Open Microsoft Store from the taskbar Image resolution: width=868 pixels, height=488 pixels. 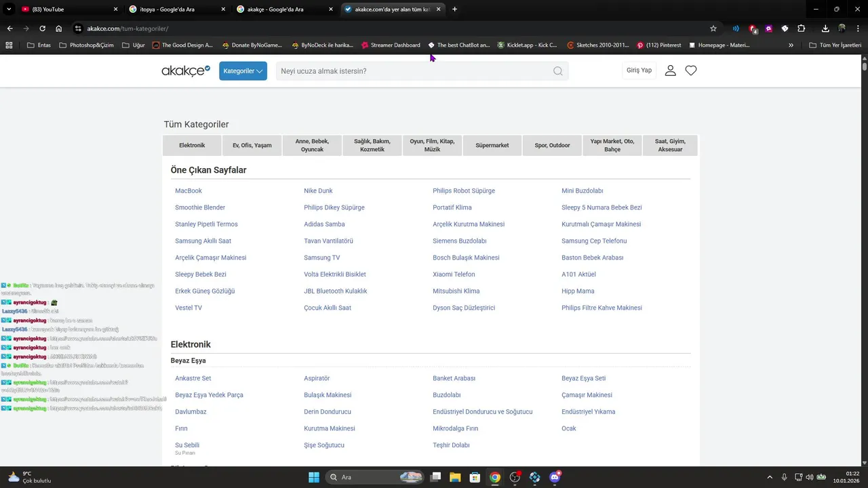pyautogui.click(x=475, y=477)
